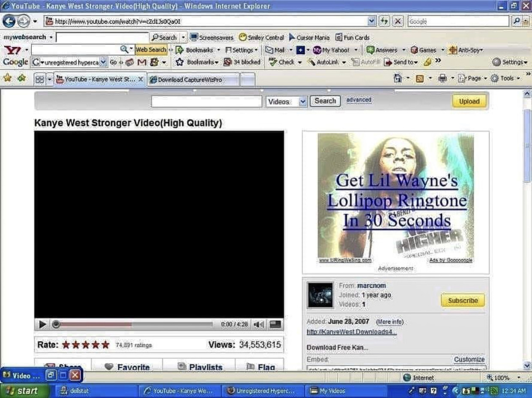Click the Yahoo Y! logo icon
The width and height of the screenshot is (532, 398).
(12, 50)
